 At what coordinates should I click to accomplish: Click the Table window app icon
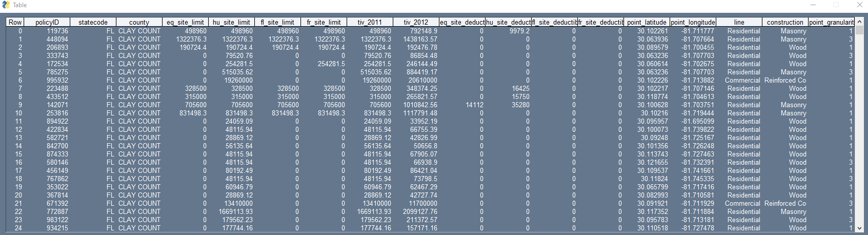6,5
